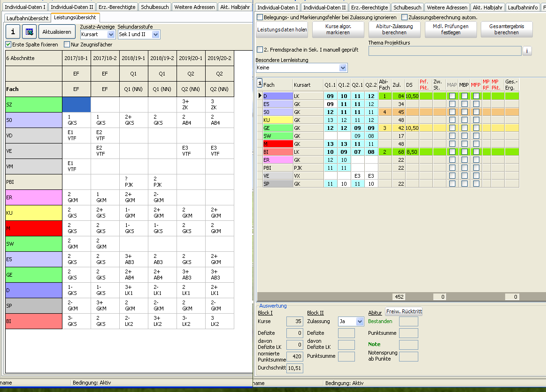The height and width of the screenshot is (392, 546).
Task: Click Abitur-Zulassung berechnen button
Action: click(394, 30)
